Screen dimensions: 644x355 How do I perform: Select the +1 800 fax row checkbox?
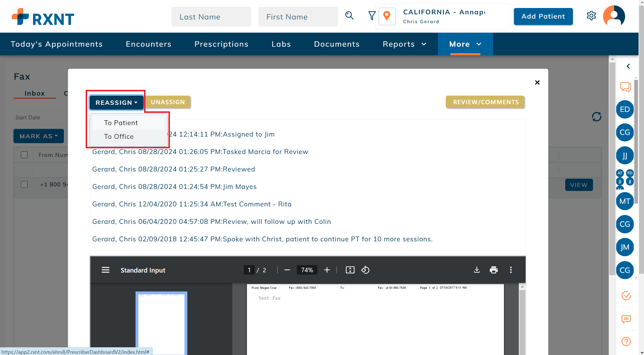tap(24, 184)
